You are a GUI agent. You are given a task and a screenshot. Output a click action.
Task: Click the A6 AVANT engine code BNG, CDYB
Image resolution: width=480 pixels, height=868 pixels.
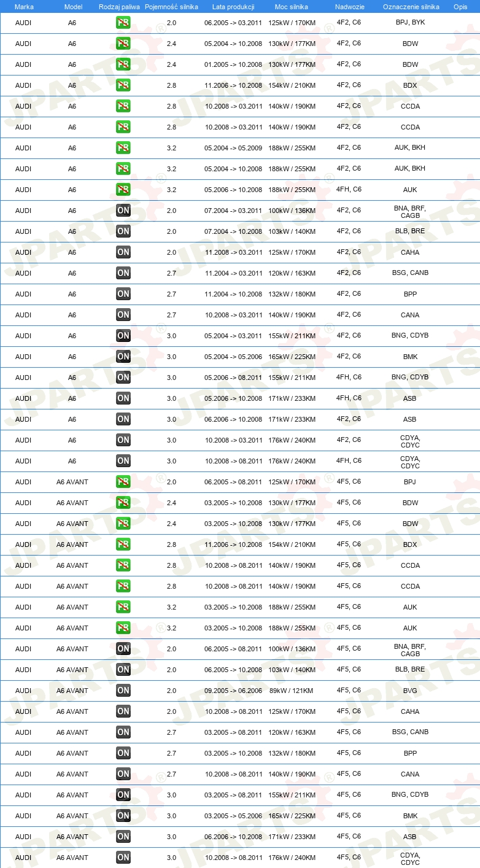click(410, 795)
